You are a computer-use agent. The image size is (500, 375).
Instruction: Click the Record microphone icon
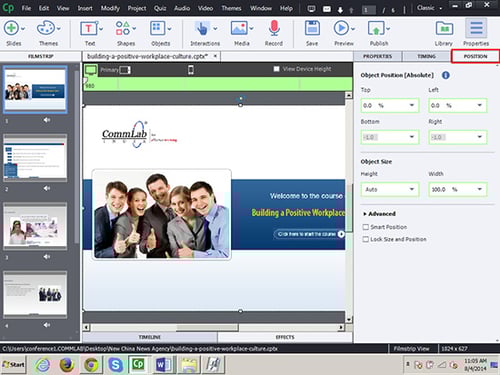[x=274, y=28]
